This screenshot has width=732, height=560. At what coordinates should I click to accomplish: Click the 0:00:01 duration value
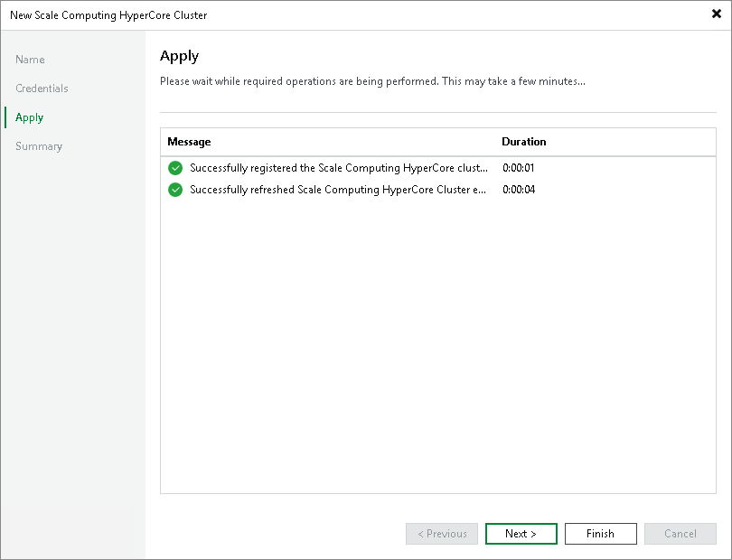pos(519,168)
